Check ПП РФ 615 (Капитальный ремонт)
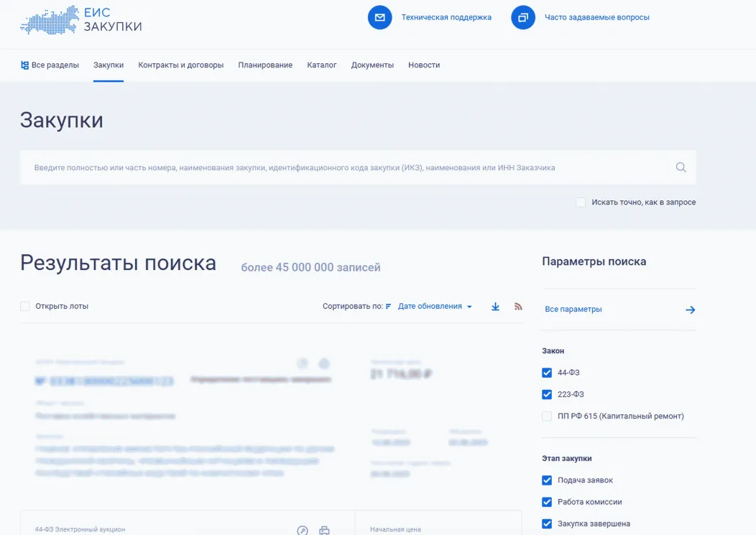Image resolution: width=756 pixels, height=535 pixels. 547,416
